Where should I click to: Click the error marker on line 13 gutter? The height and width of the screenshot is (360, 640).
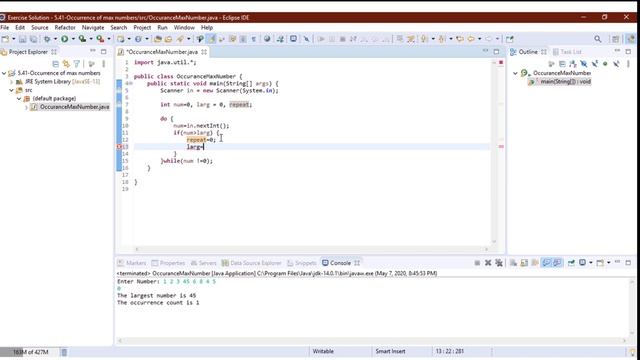[120, 147]
